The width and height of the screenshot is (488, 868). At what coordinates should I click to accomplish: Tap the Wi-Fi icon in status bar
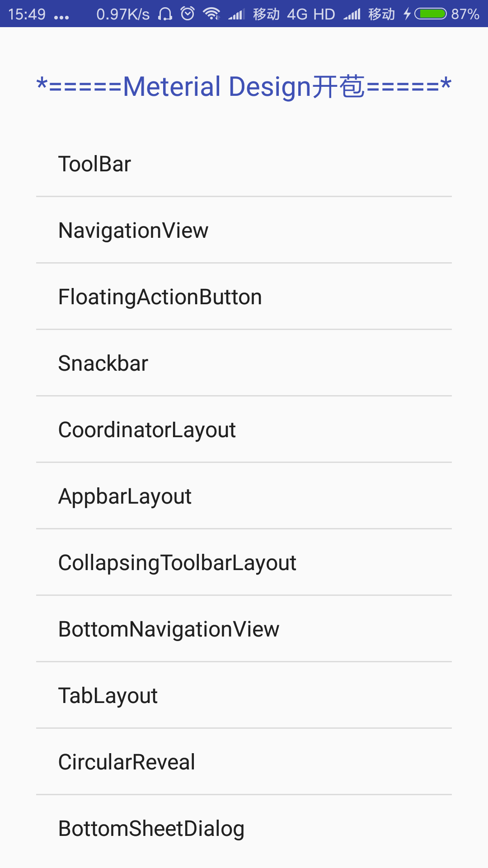pos(211,14)
